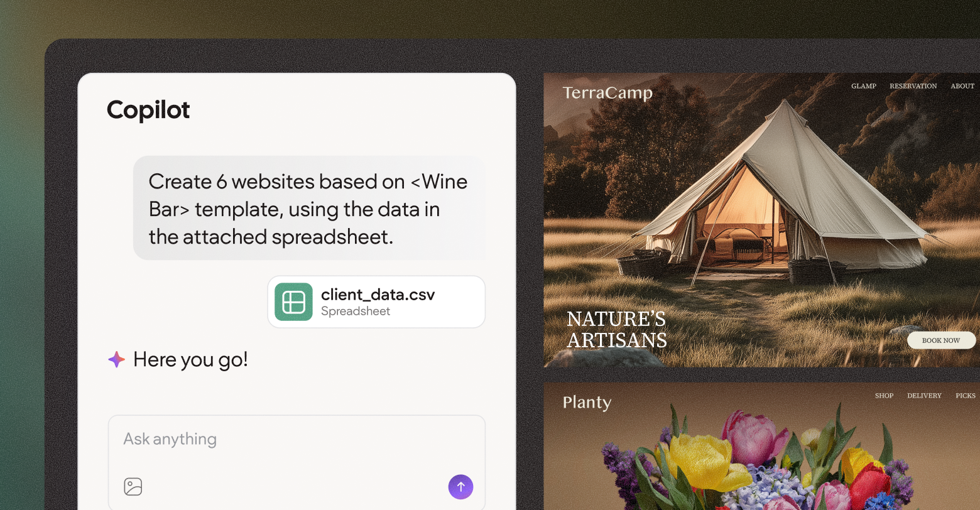Select the TerraCamp tent website preview

761,220
